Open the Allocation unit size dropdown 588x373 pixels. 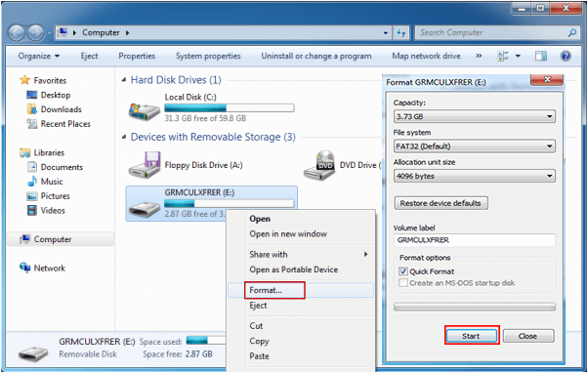click(x=475, y=176)
